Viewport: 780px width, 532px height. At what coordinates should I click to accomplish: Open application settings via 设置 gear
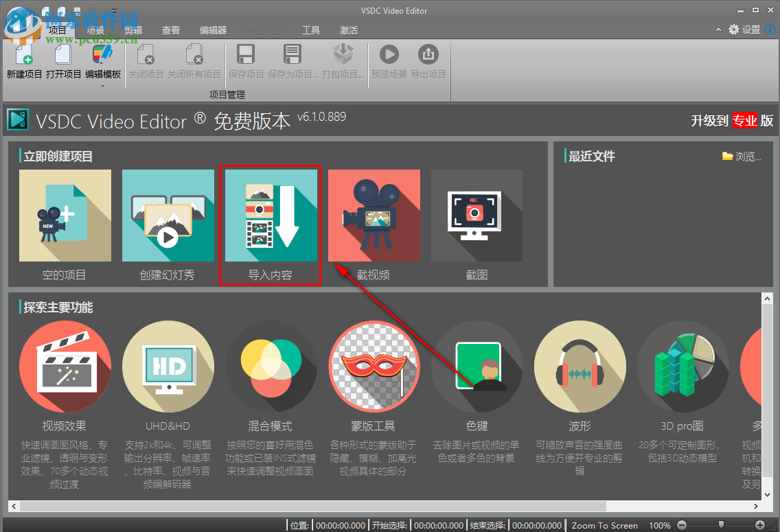point(734,30)
